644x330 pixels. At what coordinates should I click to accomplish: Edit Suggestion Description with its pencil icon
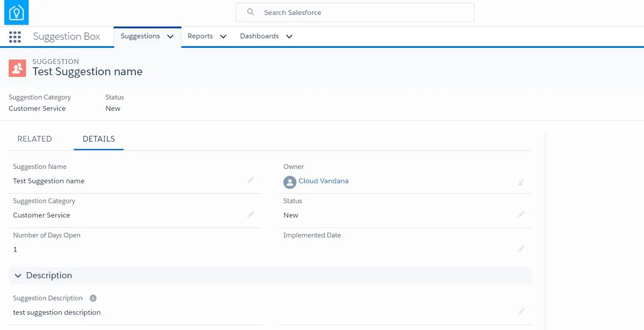pyautogui.click(x=521, y=312)
